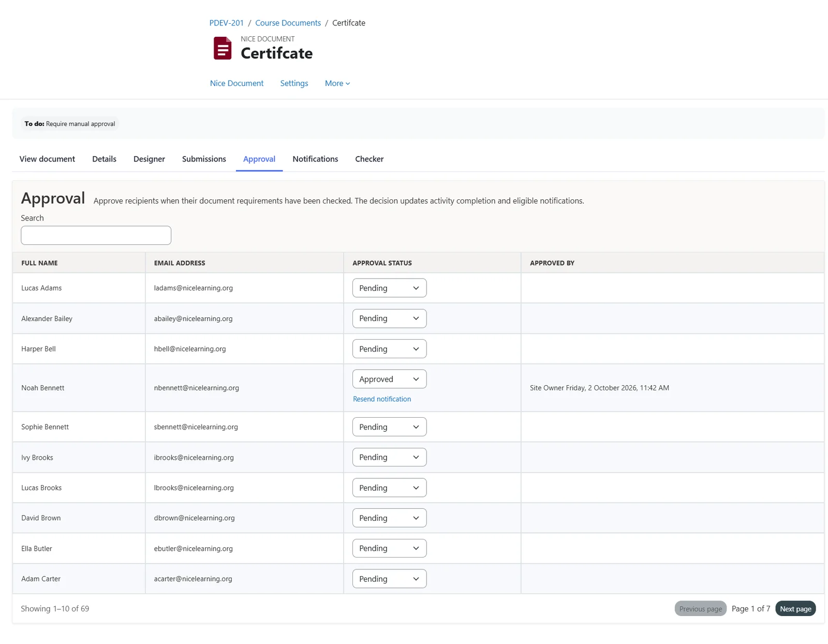Select email ladams@nicelearning.org
Image resolution: width=828 pixels, height=644 pixels.
193,288
